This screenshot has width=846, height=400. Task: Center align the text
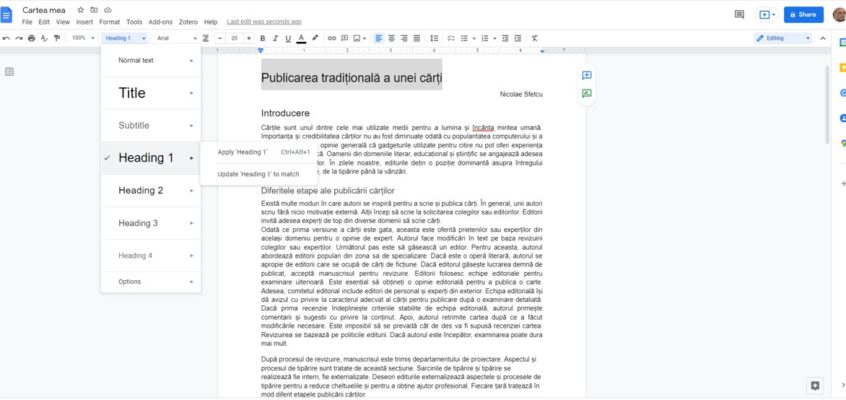tap(391, 38)
